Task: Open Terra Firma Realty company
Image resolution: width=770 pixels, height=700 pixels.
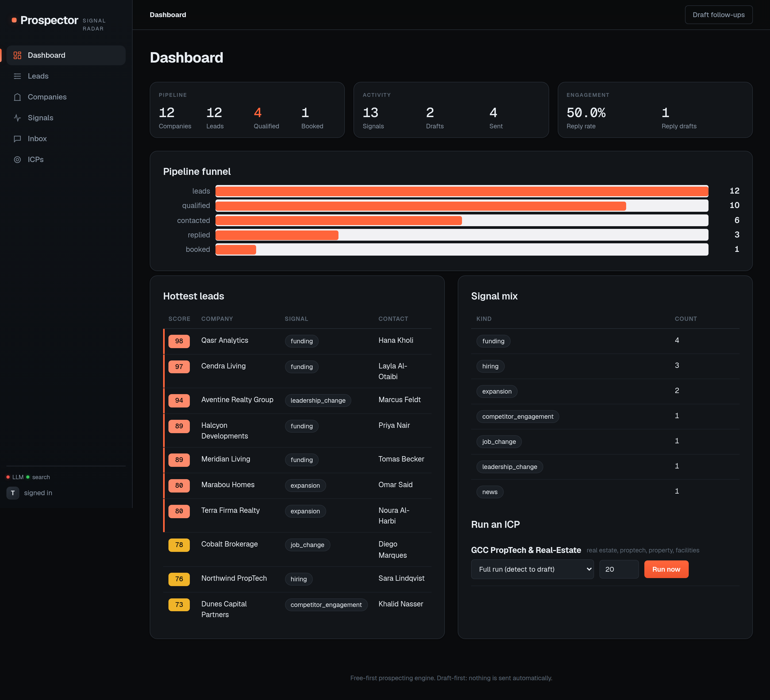Action: pos(230,511)
